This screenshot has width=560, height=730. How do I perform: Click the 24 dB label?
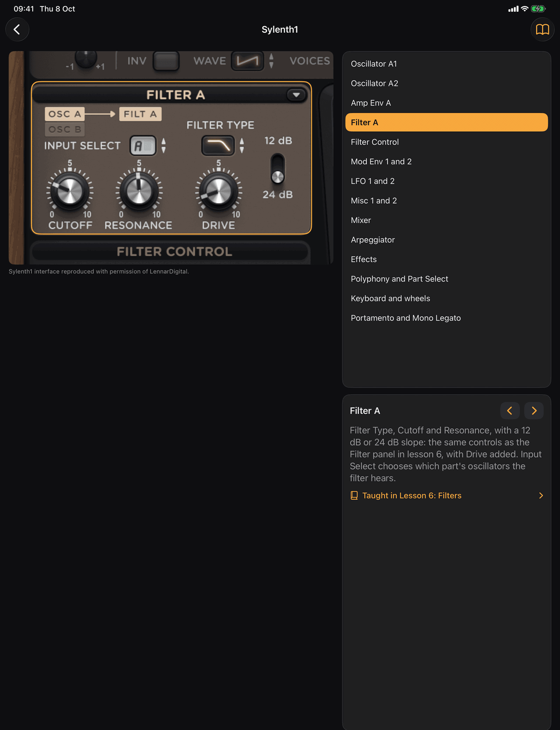(x=278, y=195)
